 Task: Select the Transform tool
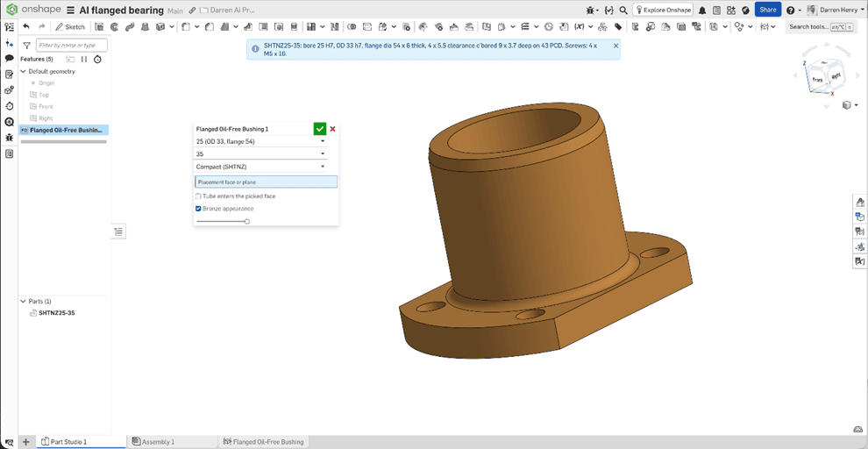[382, 26]
